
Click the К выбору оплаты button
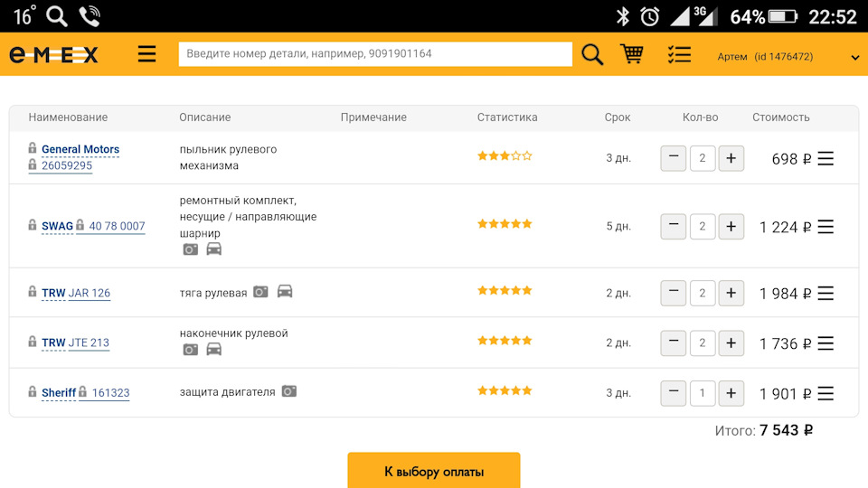(434, 471)
